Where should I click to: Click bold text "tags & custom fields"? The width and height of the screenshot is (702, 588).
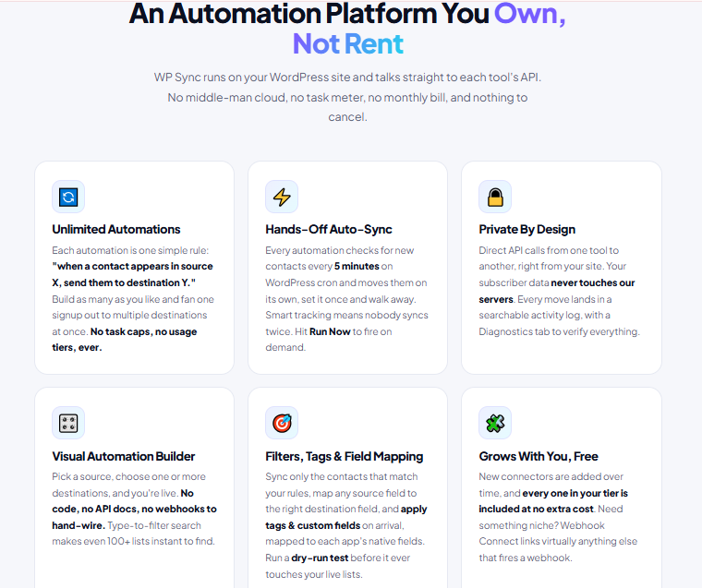(313, 525)
